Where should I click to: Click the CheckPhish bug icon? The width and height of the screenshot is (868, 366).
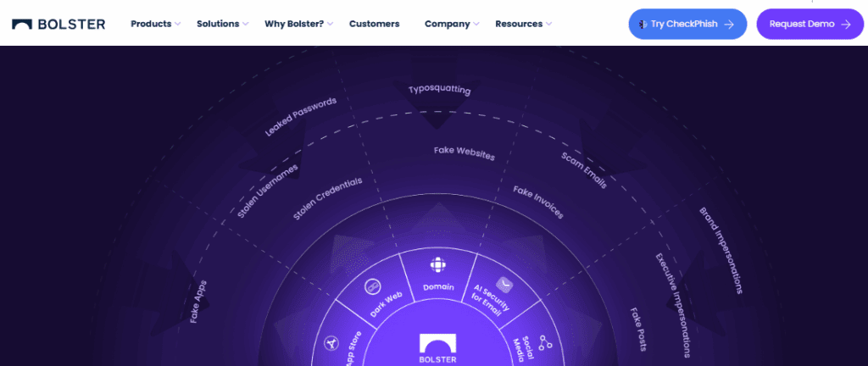643,24
